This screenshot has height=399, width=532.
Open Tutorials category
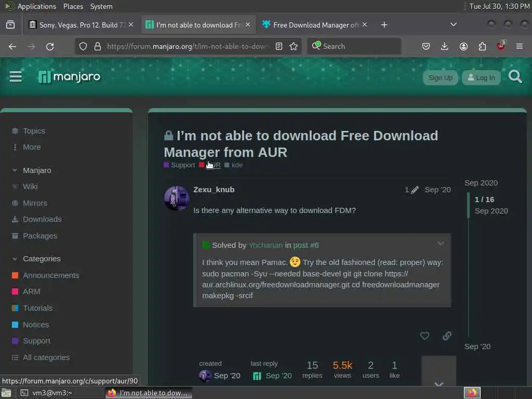tap(37, 309)
